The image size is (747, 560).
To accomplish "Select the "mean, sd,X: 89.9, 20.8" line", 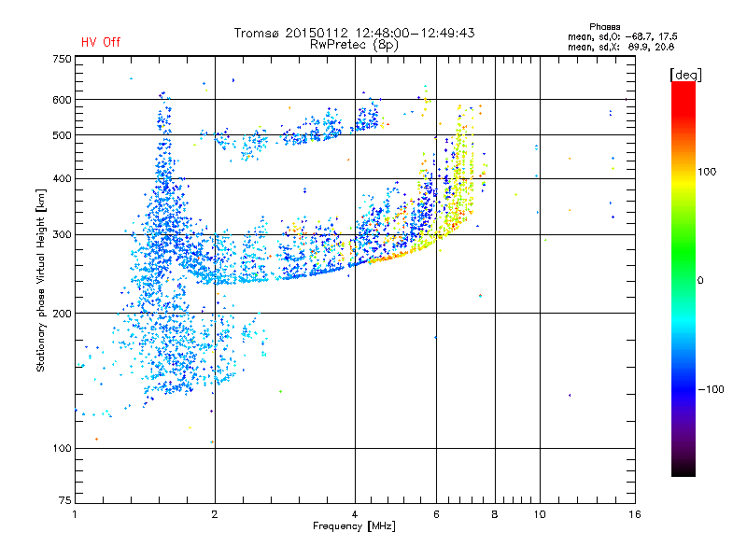I will (621, 47).
